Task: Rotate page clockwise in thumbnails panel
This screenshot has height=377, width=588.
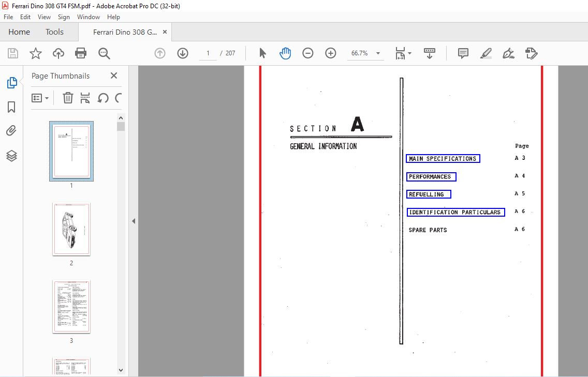Action: tap(118, 98)
